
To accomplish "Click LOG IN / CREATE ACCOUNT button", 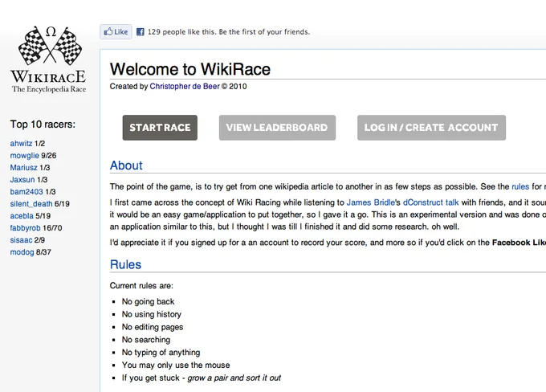I will click(431, 128).
